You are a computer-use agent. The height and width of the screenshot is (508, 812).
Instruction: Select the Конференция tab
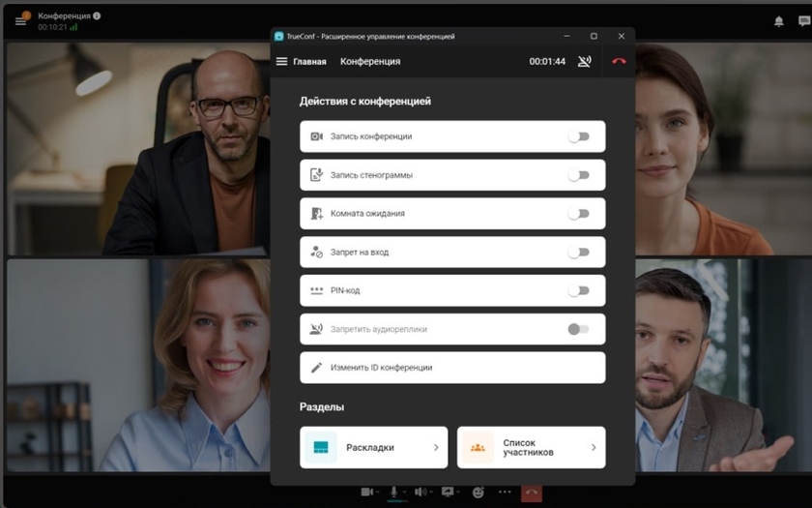pyautogui.click(x=370, y=61)
